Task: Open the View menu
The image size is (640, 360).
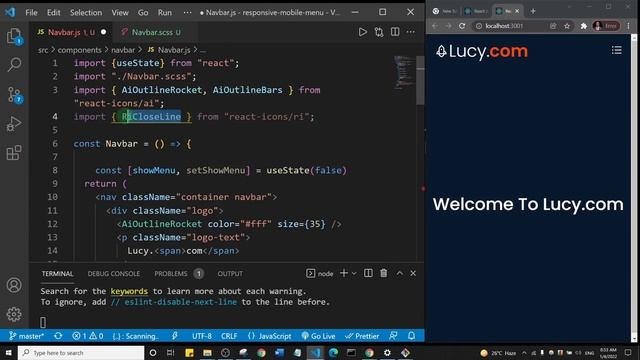Action: pyautogui.click(x=120, y=13)
